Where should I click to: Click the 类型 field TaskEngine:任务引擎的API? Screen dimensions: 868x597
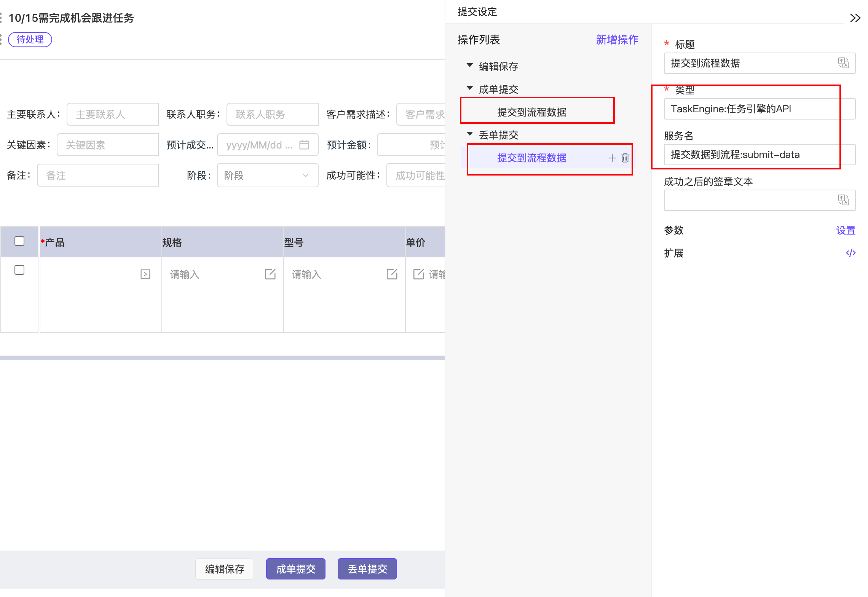[x=759, y=109]
